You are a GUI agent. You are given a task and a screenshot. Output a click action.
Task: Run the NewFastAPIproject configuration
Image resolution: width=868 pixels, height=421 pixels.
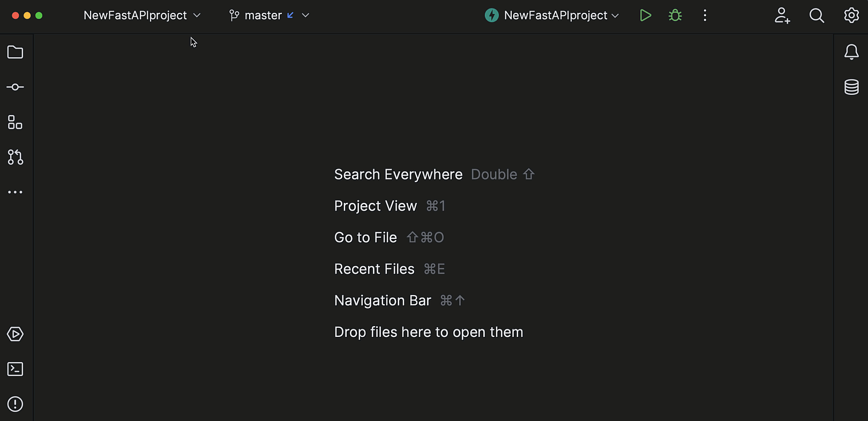click(645, 16)
